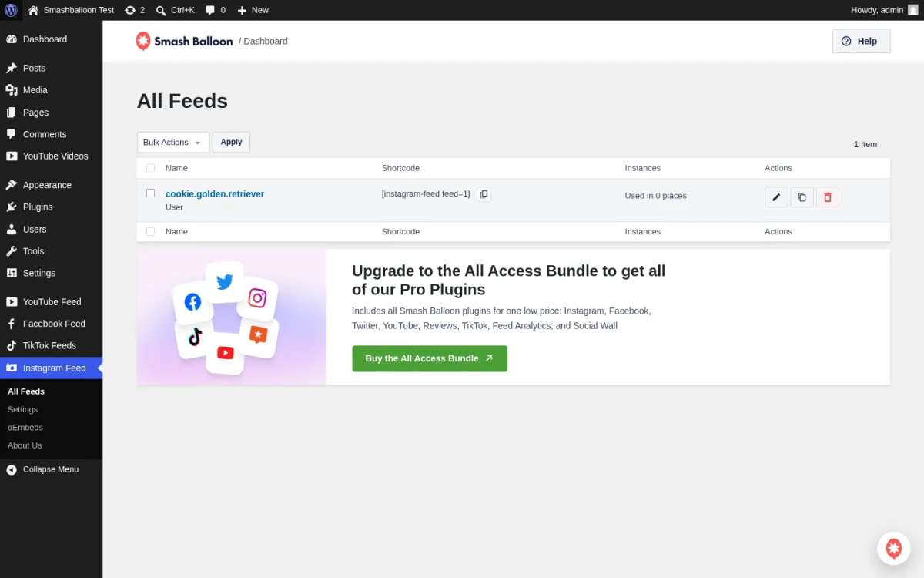Open Comments in the sidebar
Image resolution: width=924 pixels, height=578 pixels.
click(x=51, y=134)
